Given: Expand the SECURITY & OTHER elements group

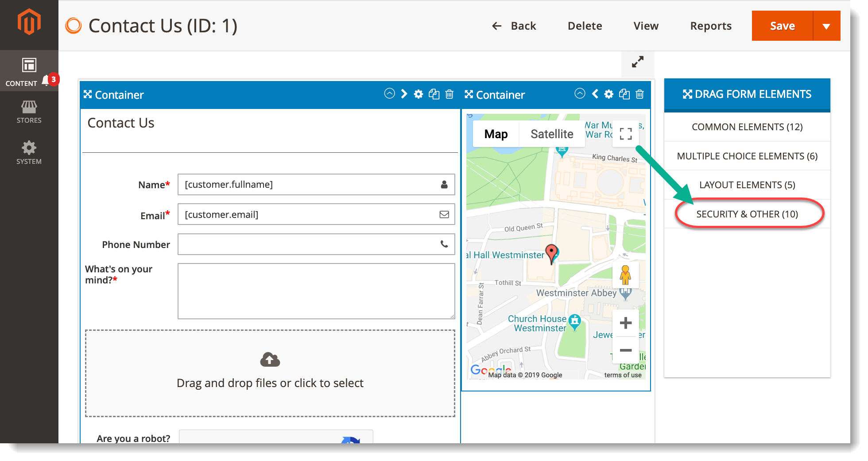Looking at the screenshot, I should coord(747,214).
